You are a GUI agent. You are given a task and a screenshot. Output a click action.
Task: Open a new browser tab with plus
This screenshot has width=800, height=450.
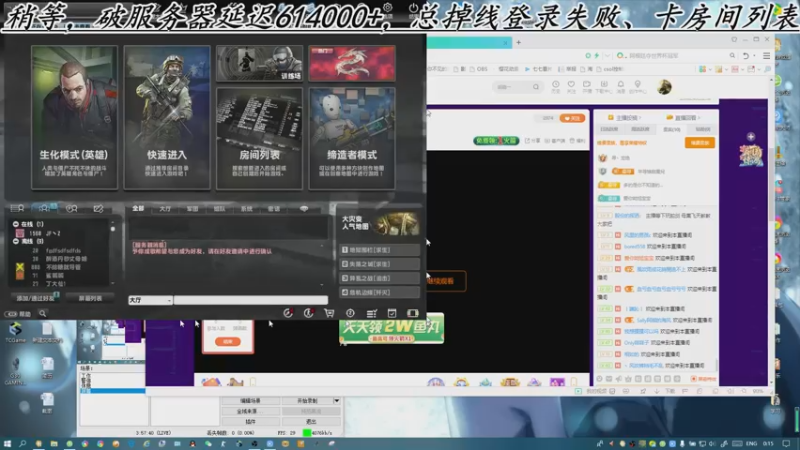point(518,42)
